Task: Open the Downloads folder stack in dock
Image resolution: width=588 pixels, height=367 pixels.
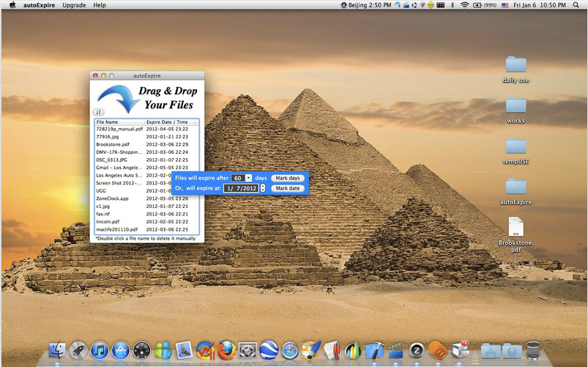Action: click(512, 351)
